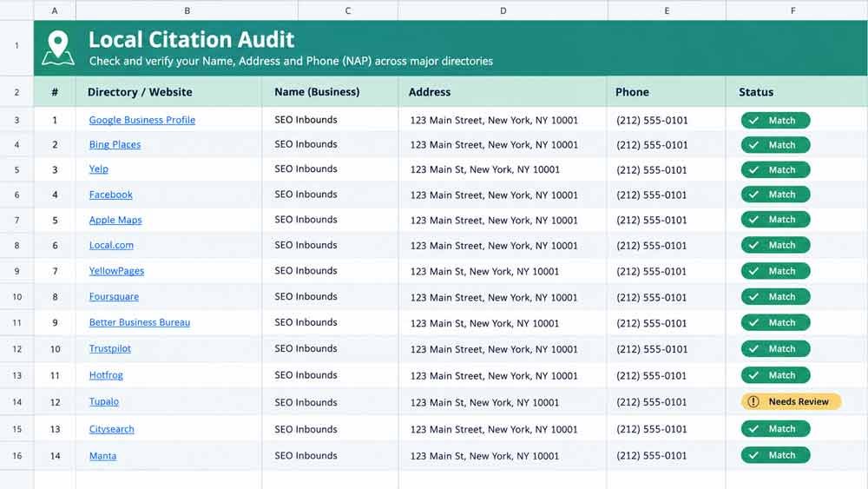Follow the Facebook directory link

pyautogui.click(x=111, y=195)
